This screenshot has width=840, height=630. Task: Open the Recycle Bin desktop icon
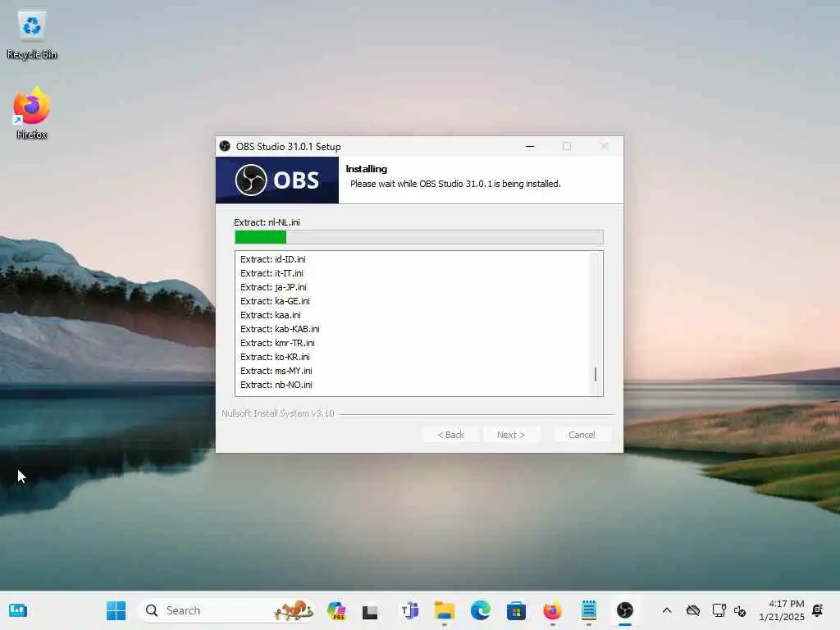[32, 36]
